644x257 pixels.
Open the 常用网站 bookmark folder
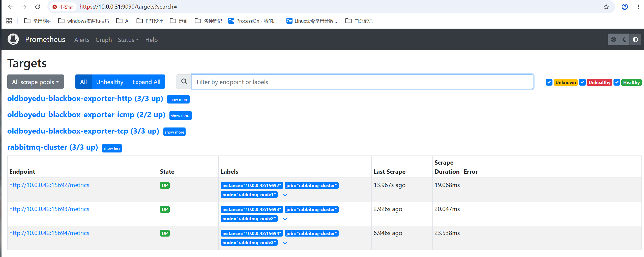coord(38,21)
